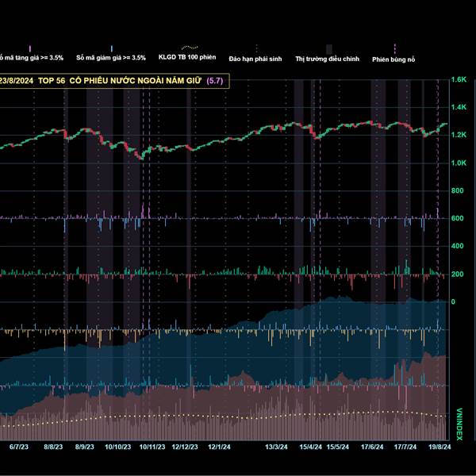The height and width of the screenshot is (476, 476).
Task: Select the 800 tick on the right axis
Action: [457, 190]
